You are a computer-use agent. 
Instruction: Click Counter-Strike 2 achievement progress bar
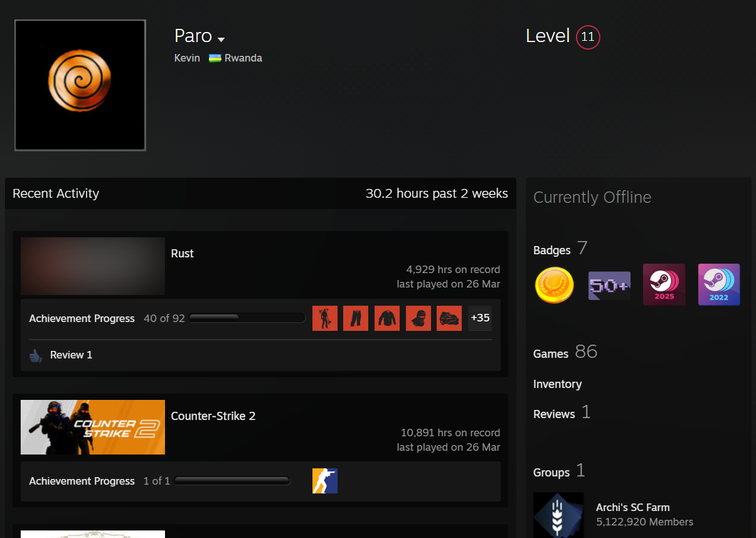[x=232, y=481]
